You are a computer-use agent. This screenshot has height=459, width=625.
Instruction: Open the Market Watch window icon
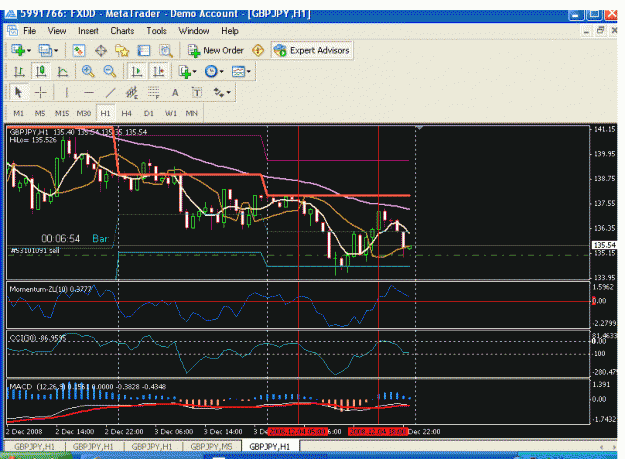pos(79,51)
